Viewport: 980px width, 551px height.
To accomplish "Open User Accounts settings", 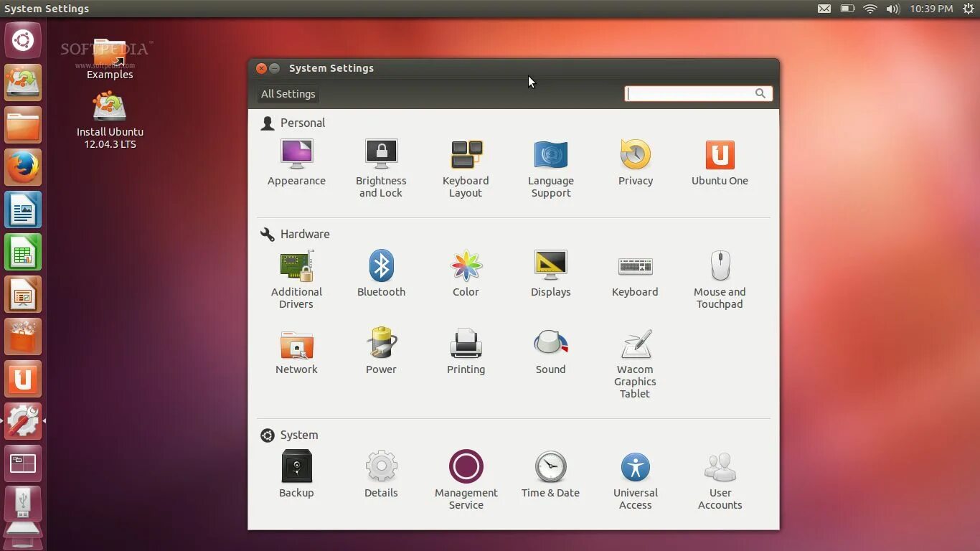I will click(720, 480).
